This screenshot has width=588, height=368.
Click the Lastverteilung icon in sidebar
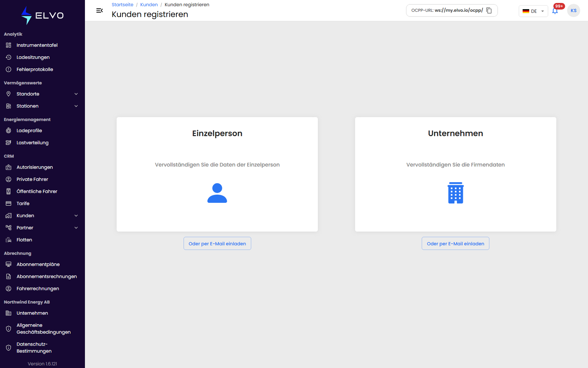[8, 143]
